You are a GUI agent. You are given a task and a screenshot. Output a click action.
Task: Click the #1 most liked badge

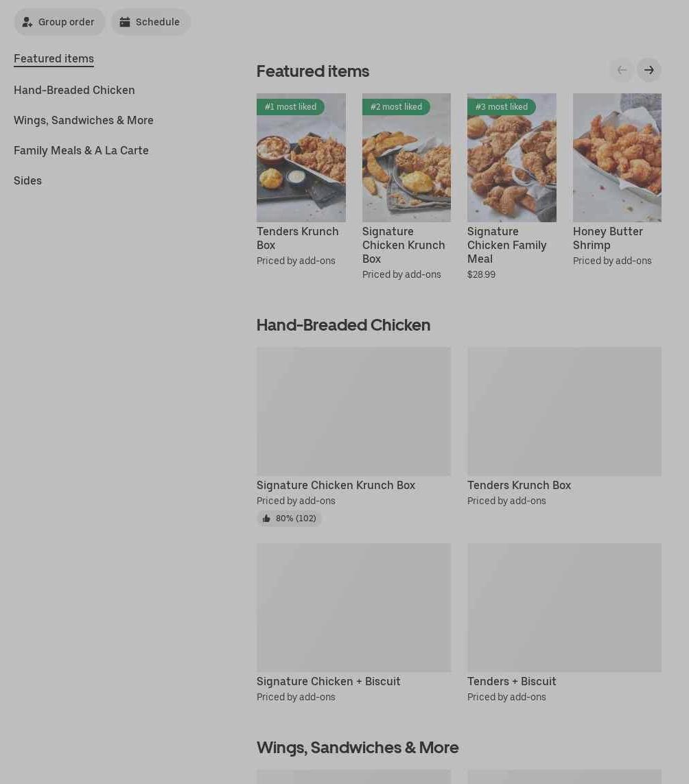coord(290,106)
